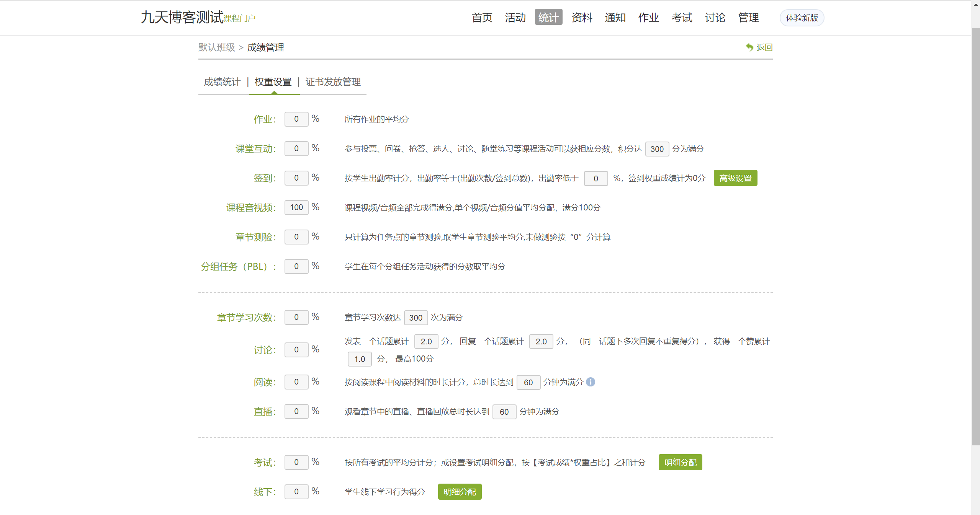The width and height of the screenshot is (980, 515).
Task: Navigate to 作业 in the top menu
Action: 649,17
